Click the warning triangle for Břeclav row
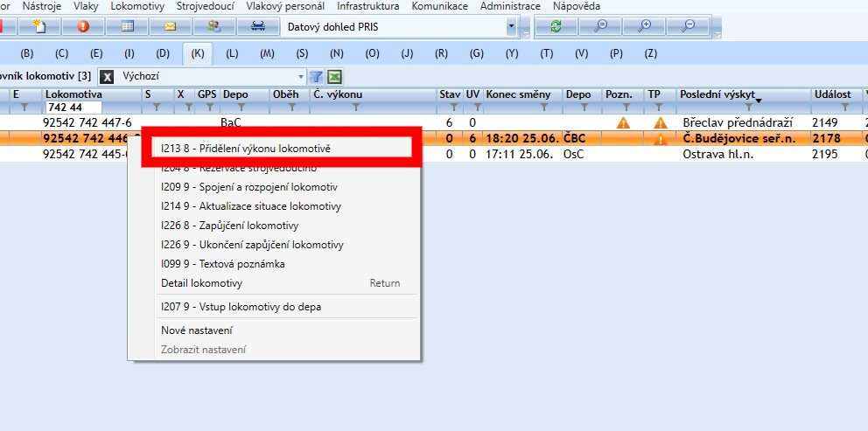 click(x=623, y=122)
